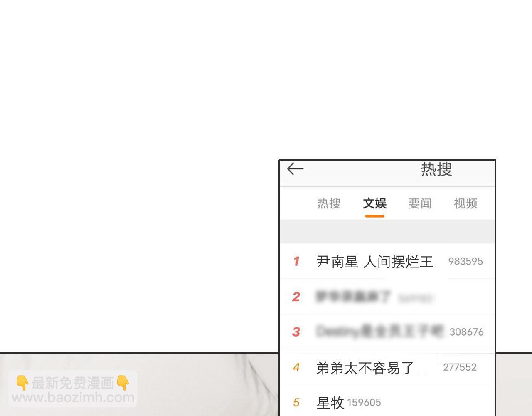Open the 要闻 tab

coord(420,203)
